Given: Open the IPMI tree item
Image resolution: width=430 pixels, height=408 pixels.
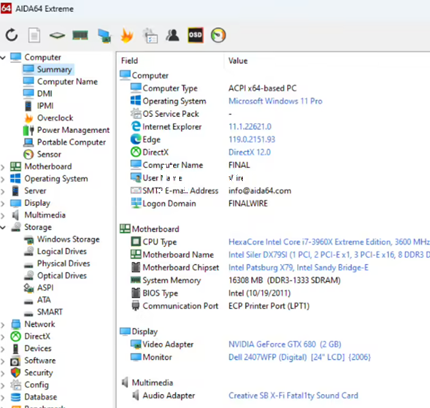Looking at the screenshot, I should [x=39, y=106].
